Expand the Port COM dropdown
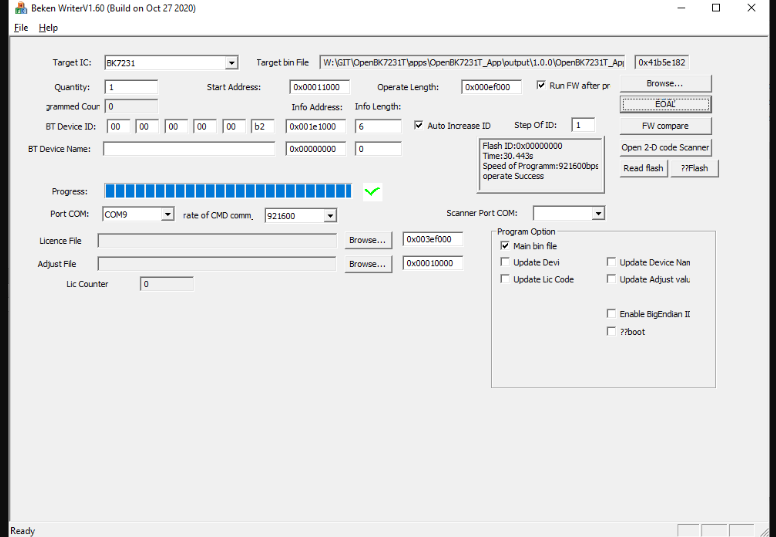The height and width of the screenshot is (537, 776). pos(166,214)
